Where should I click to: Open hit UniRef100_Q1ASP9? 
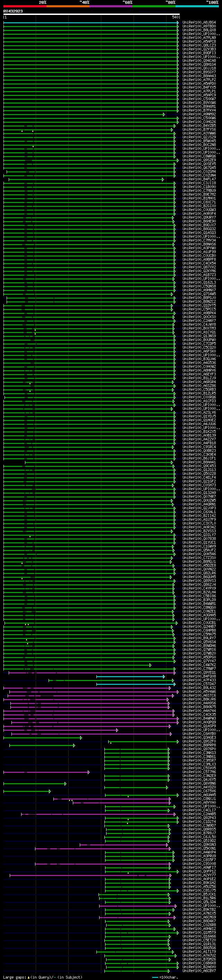tap(199, 726)
